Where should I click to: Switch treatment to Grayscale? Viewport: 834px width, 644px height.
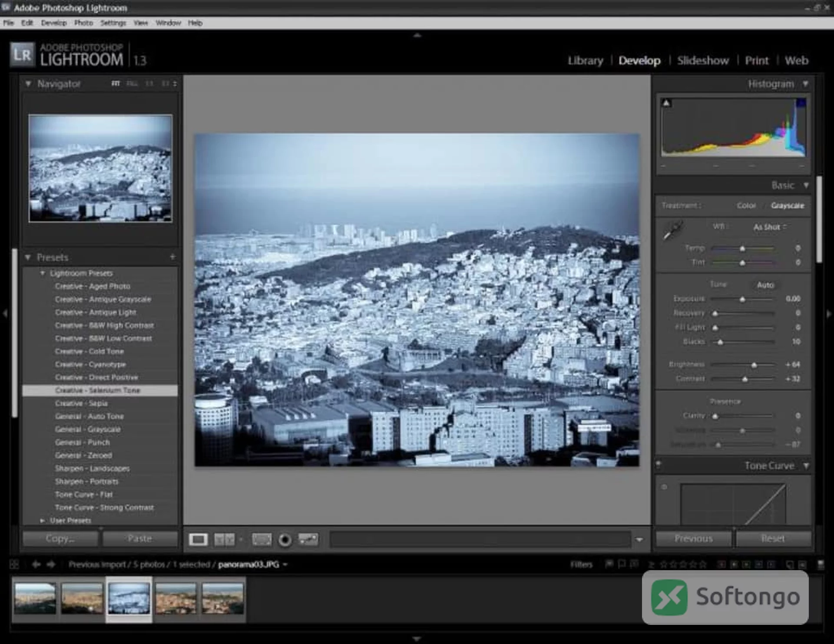[x=788, y=205]
